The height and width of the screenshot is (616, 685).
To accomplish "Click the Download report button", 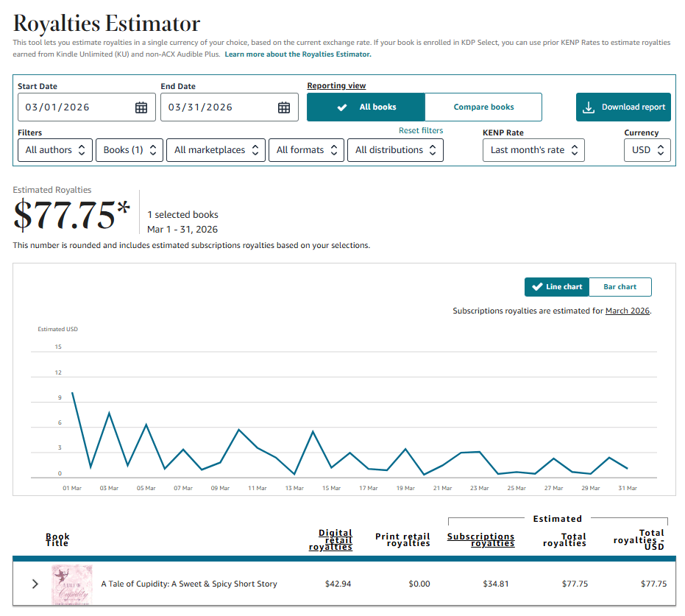I will 623,107.
